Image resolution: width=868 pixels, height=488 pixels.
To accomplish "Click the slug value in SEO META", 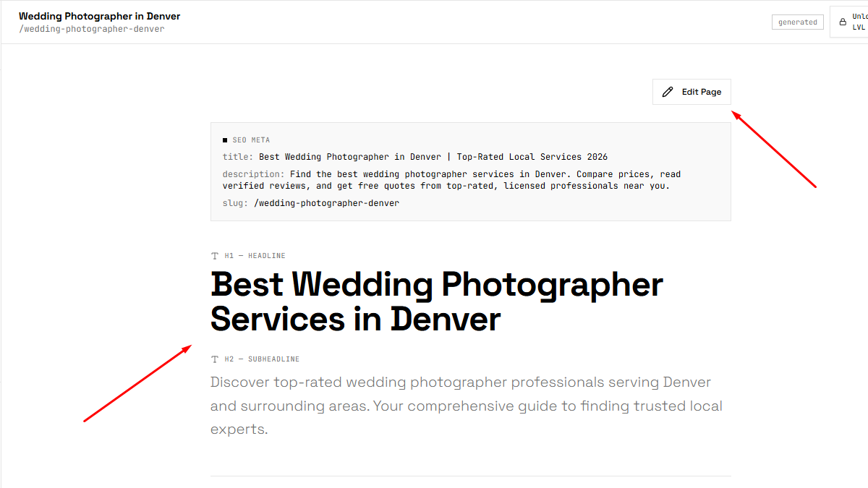I will coord(326,203).
